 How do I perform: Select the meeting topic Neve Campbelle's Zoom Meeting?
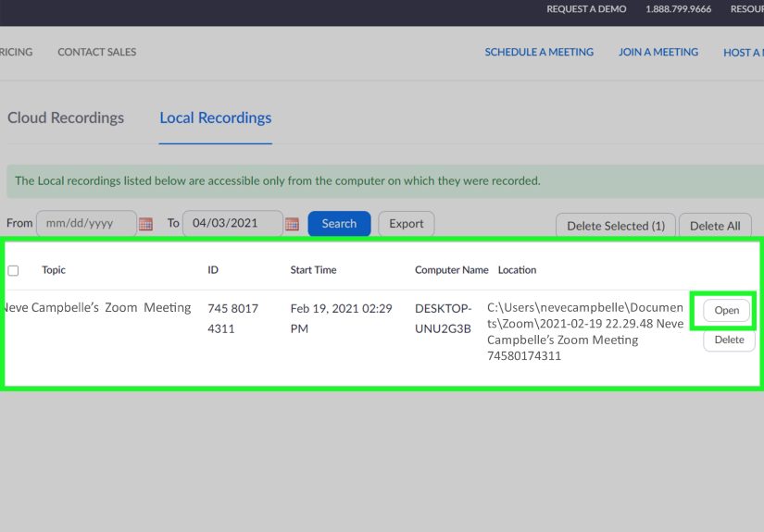pyautogui.click(x=96, y=307)
